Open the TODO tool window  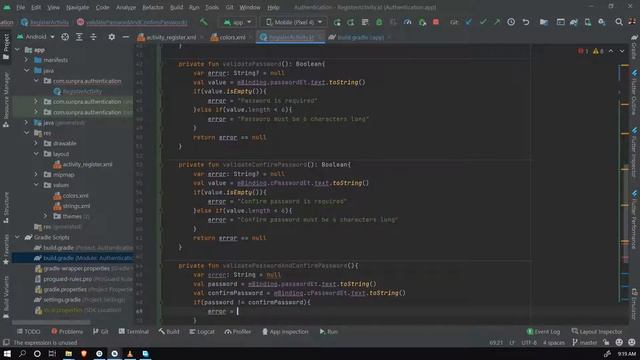(28, 331)
